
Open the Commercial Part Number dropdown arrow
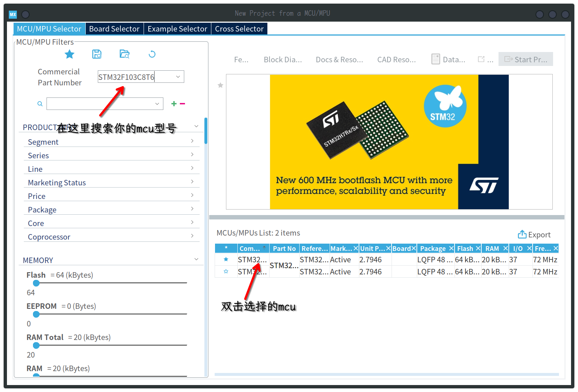click(178, 77)
